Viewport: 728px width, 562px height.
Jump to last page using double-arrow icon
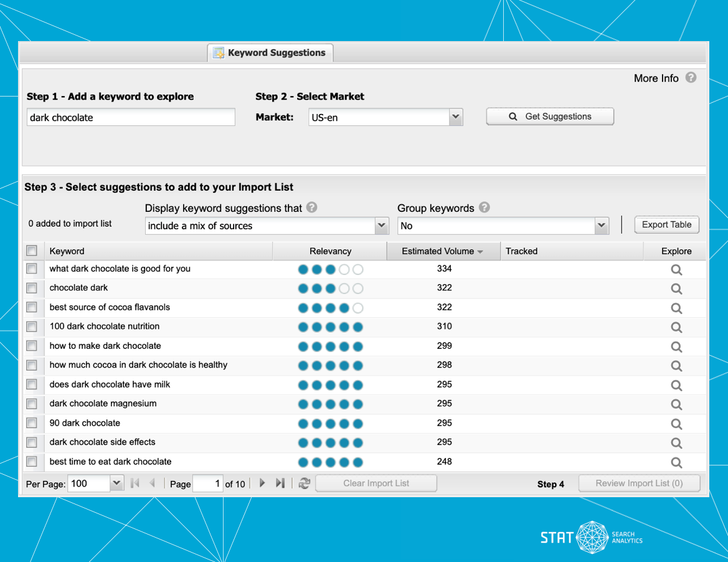point(280,483)
